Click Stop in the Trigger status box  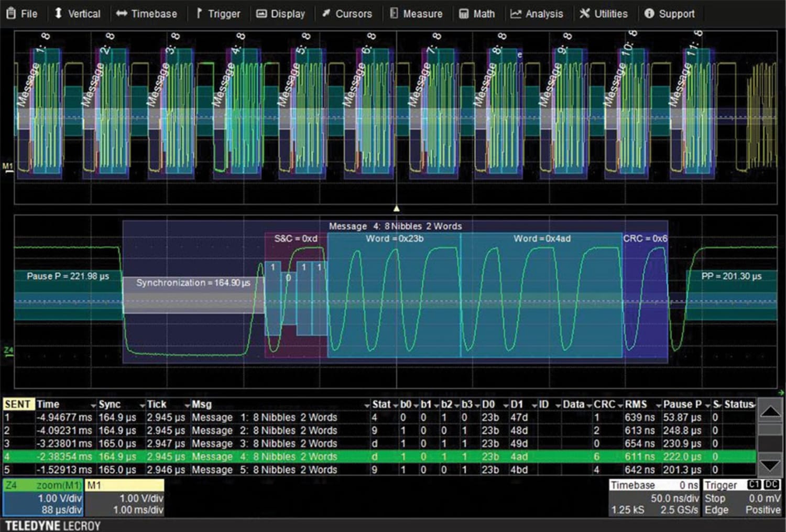715,498
